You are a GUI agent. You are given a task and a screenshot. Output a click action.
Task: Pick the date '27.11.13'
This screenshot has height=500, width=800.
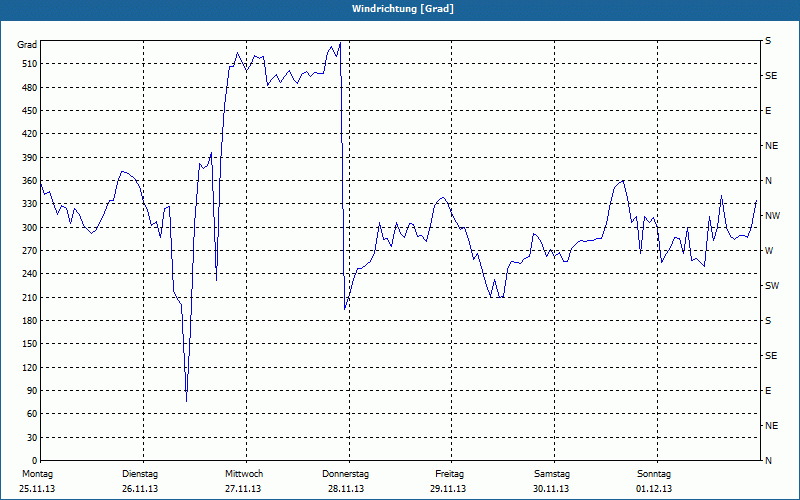(x=243, y=489)
